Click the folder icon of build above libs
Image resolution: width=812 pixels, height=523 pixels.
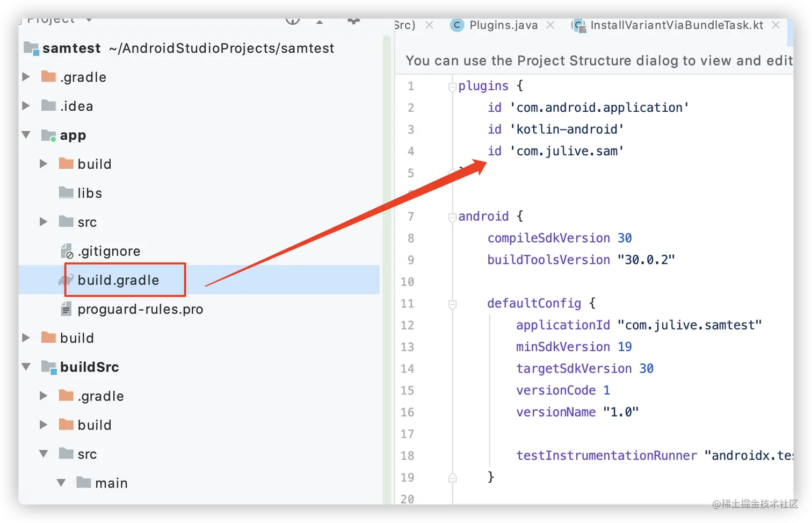pyautogui.click(x=66, y=163)
